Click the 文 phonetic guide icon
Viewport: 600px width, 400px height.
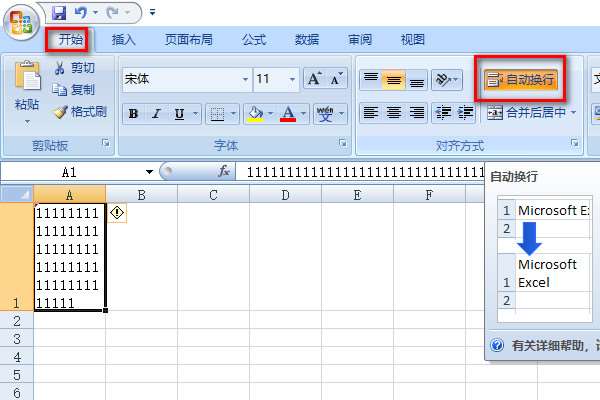[x=325, y=114]
